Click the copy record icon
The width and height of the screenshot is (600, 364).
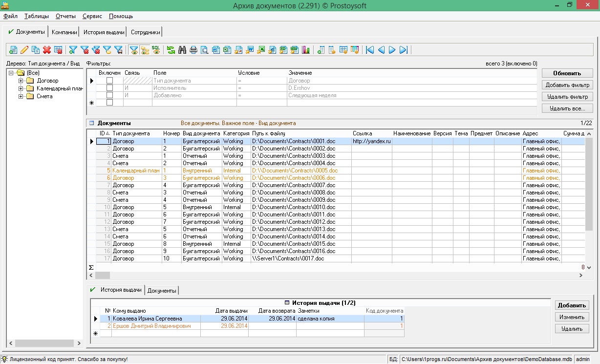point(35,49)
